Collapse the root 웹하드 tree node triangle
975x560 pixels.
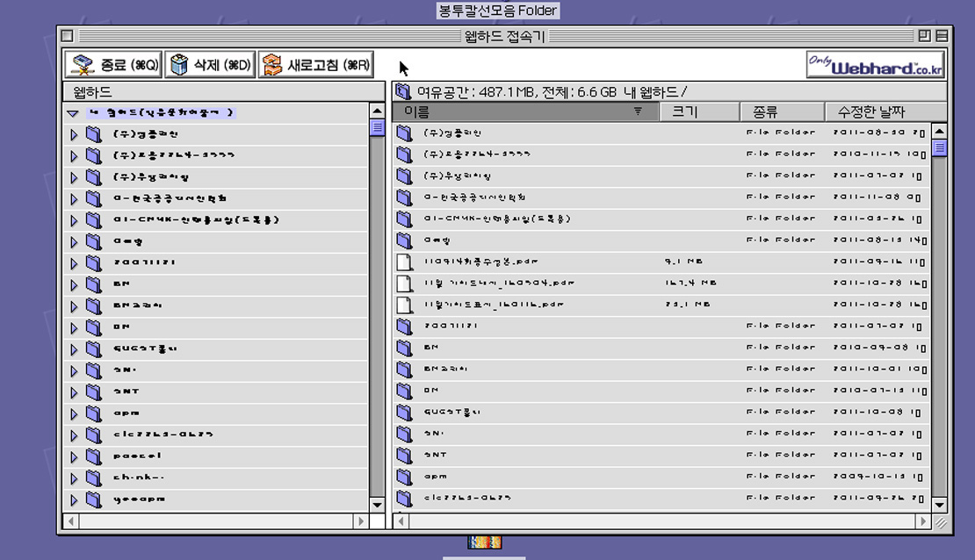point(73,113)
